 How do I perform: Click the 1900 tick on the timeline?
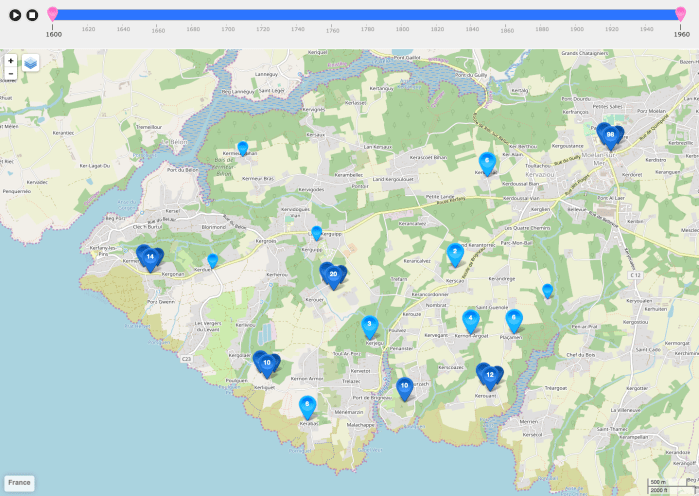point(577,29)
